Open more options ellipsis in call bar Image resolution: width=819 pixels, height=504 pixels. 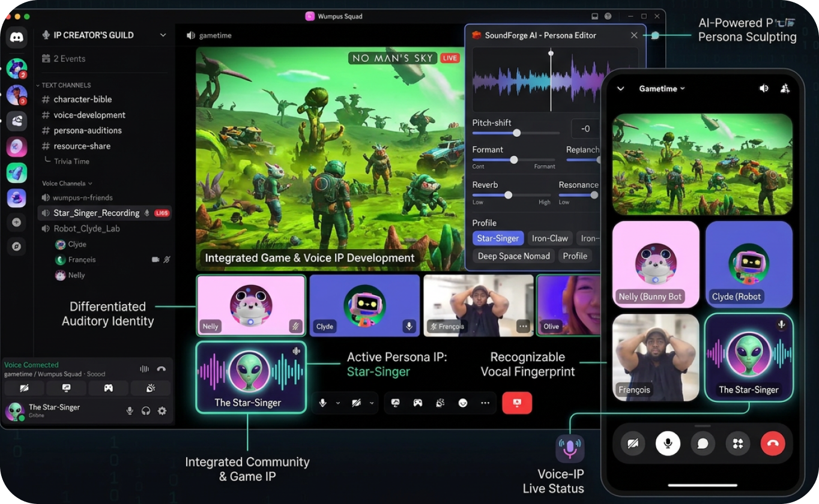[x=485, y=403]
